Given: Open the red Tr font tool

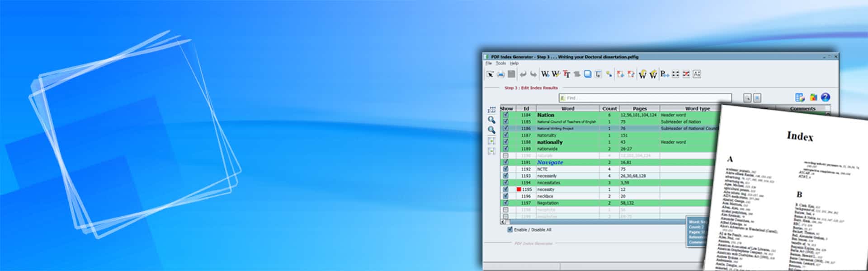Looking at the screenshot, I should [566, 74].
